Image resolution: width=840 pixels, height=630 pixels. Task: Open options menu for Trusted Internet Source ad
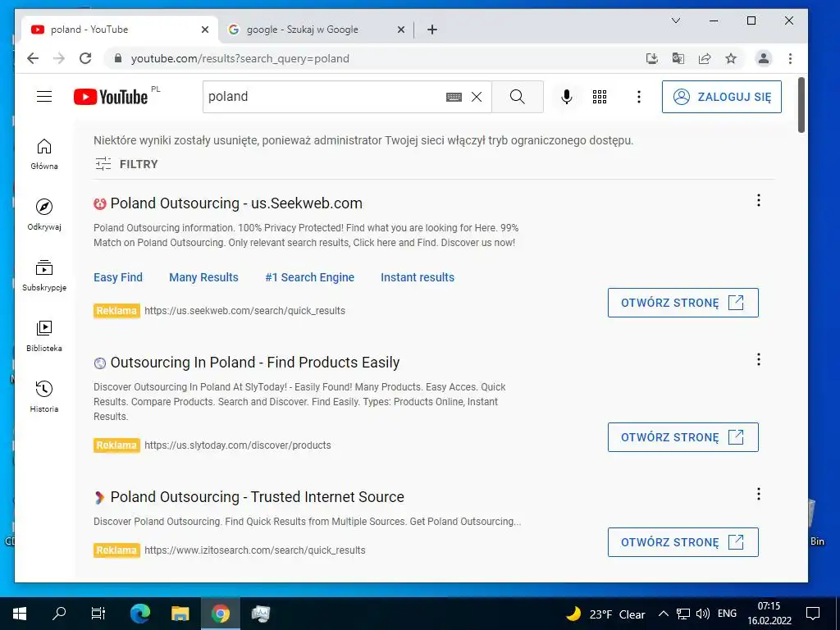tap(759, 494)
